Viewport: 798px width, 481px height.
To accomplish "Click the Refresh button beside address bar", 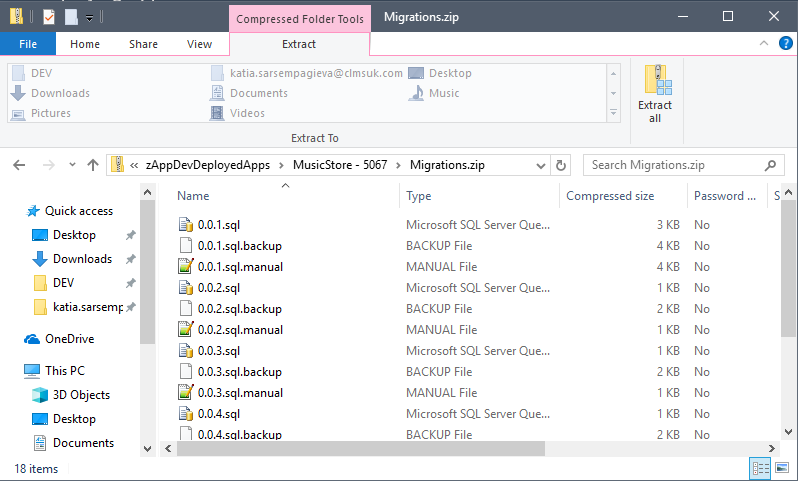I will click(x=561, y=165).
